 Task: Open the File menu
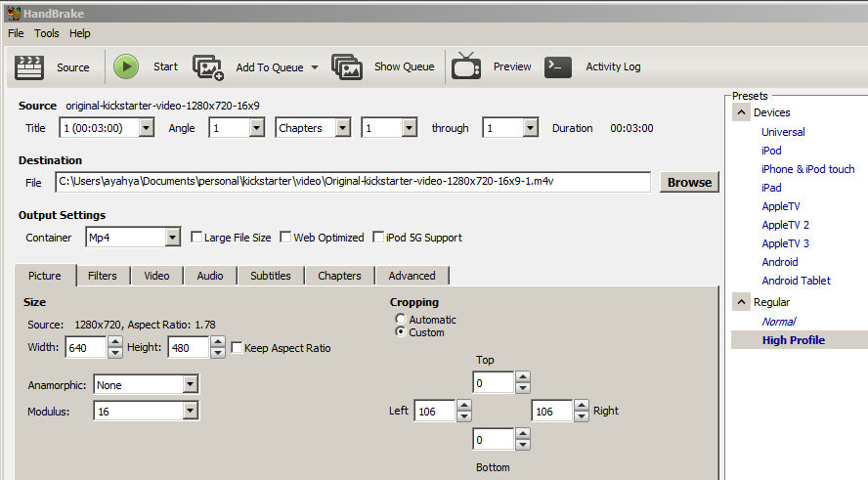pyautogui.click(x=16, y=33)
